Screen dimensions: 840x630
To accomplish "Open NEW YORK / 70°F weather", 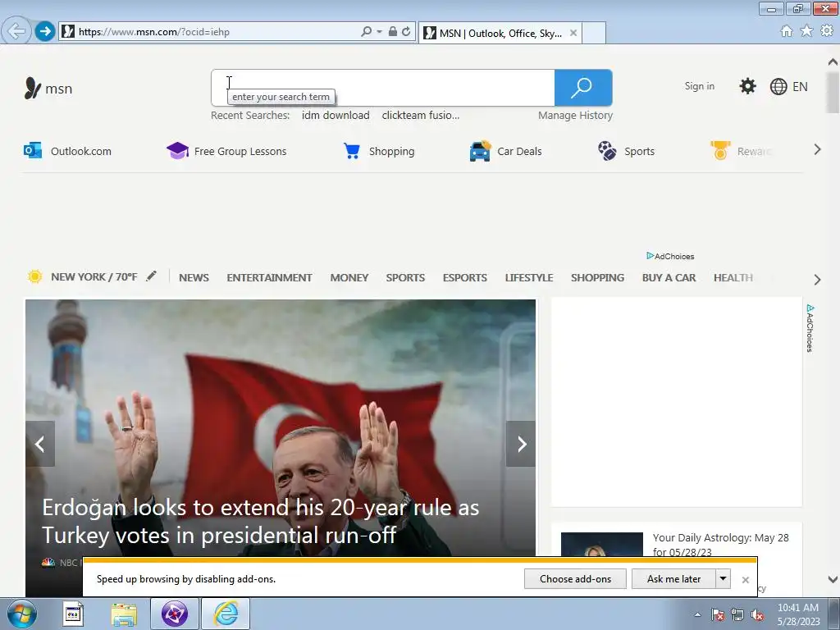I will click(94, 277).
